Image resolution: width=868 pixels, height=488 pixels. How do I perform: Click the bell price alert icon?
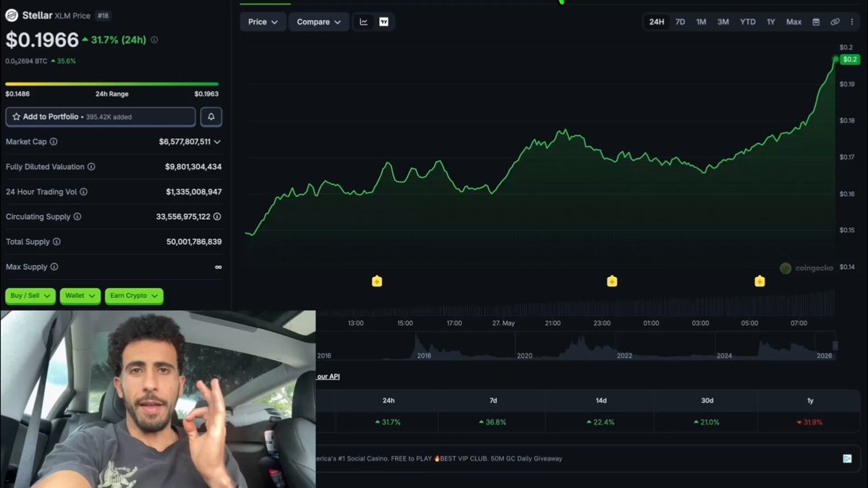[211, 116]
